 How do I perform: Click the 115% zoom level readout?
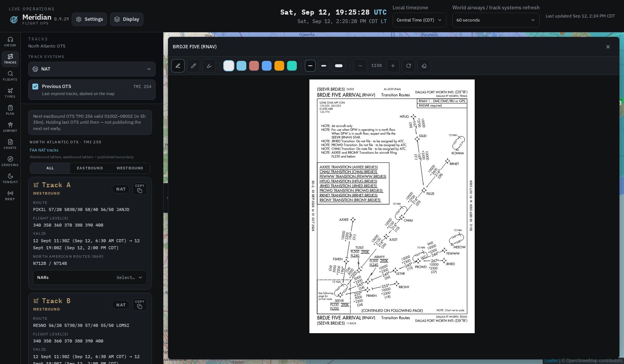pyautogui.click(x=377, y=66)
